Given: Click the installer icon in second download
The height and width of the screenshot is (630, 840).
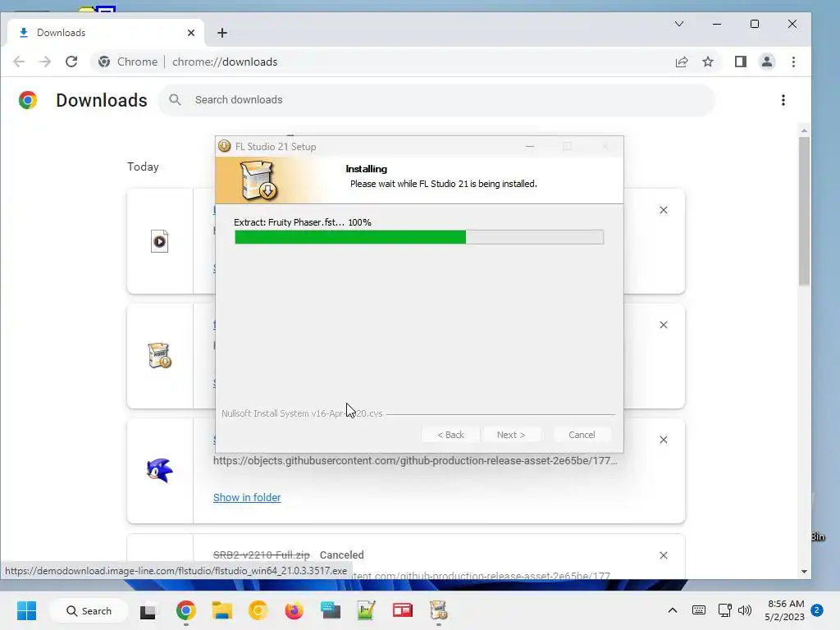Looking at the screenshot, I should 159,356.
